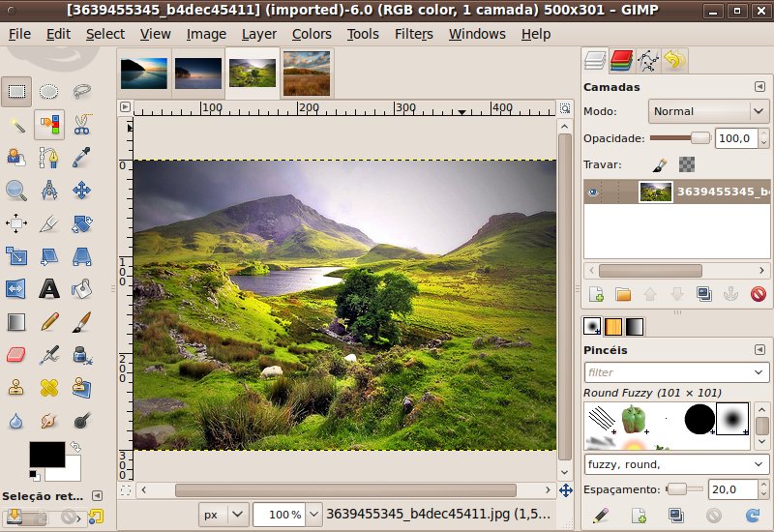
Task: Open the zoom 100% dropdown
Action: [313, 515]
